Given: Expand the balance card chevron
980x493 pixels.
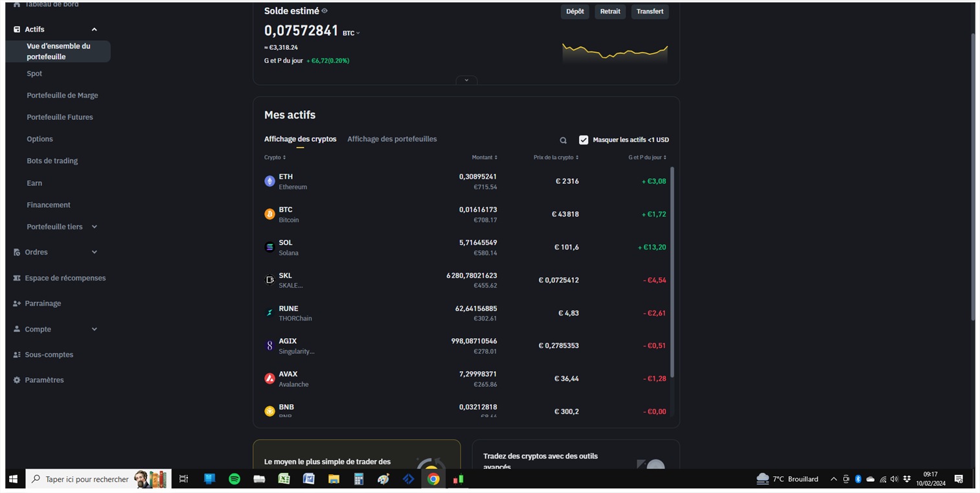Looking at the screenshot, I should coord(466,80).
